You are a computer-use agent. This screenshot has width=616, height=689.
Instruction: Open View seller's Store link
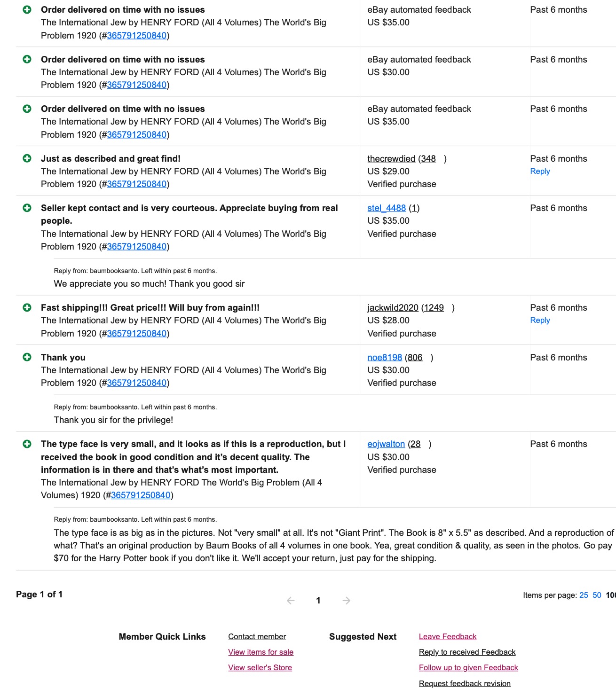point(260,667)
